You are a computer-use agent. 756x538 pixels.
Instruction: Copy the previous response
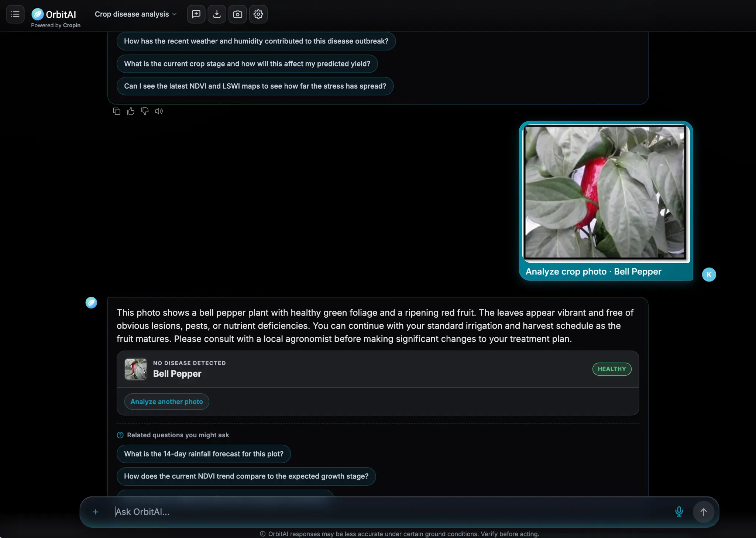(x=117, y=111)
